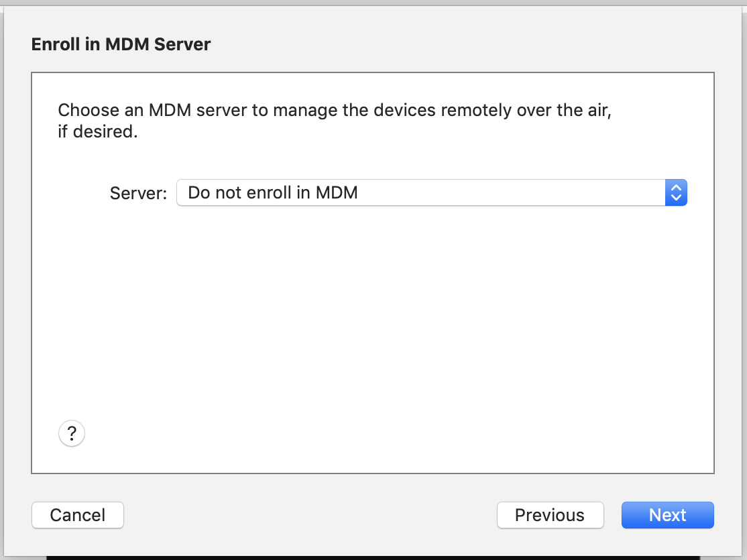Click the question mark help button

pos(72,433)
